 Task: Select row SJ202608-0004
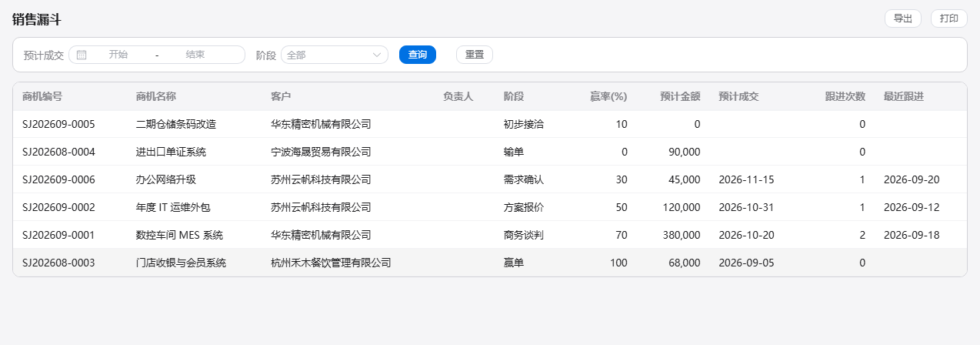490,152
